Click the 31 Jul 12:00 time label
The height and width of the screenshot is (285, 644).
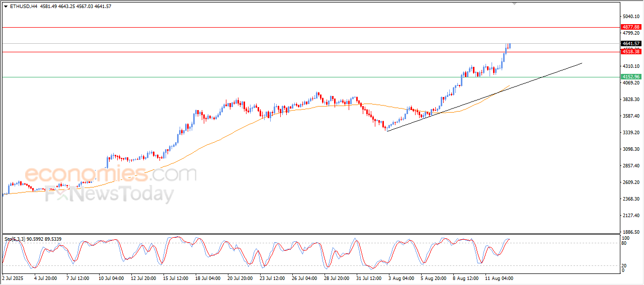pyautogui.click(x=369, y=277)
